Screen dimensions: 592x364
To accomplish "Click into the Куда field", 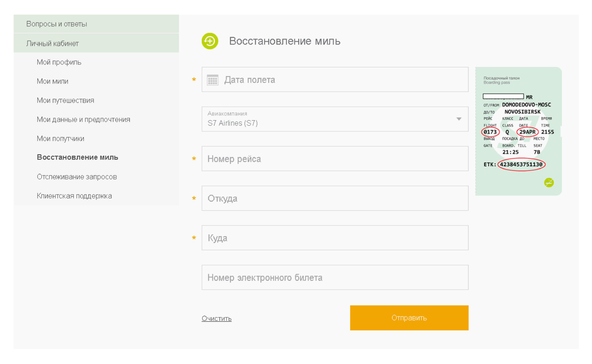I will click(x=335, y=238).
